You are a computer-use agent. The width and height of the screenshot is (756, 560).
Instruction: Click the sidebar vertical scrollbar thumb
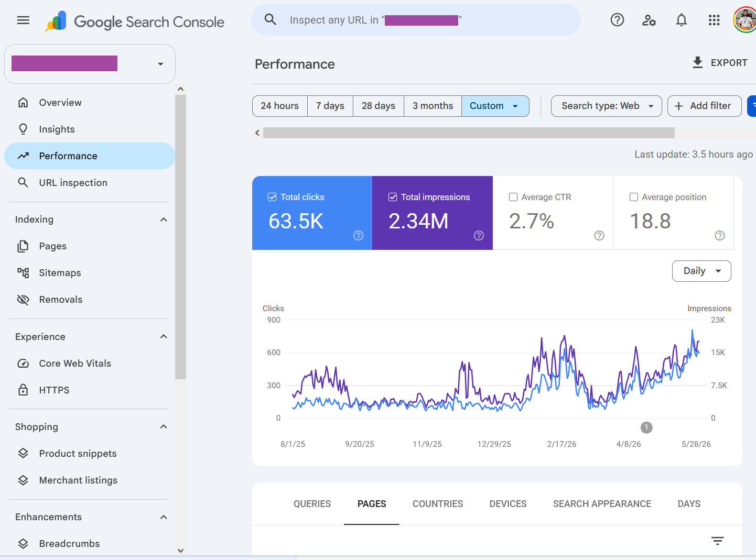point(180,237)
